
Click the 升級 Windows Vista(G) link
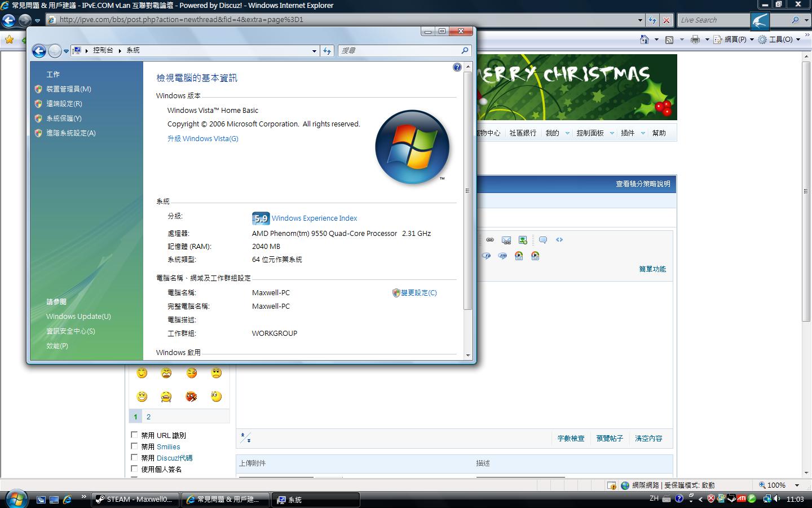(203, 139)
